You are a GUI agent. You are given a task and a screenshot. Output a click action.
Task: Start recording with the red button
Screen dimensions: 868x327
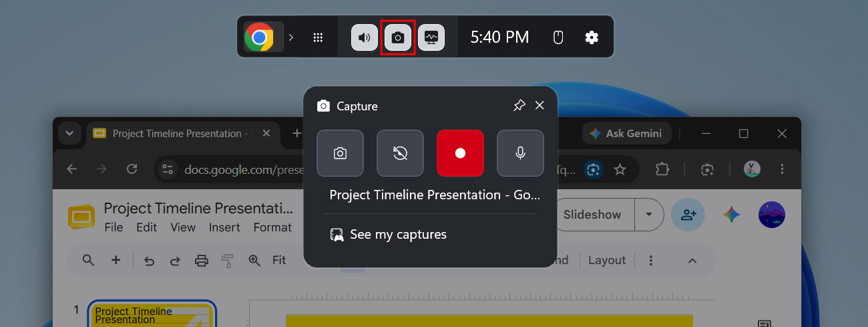460,153
